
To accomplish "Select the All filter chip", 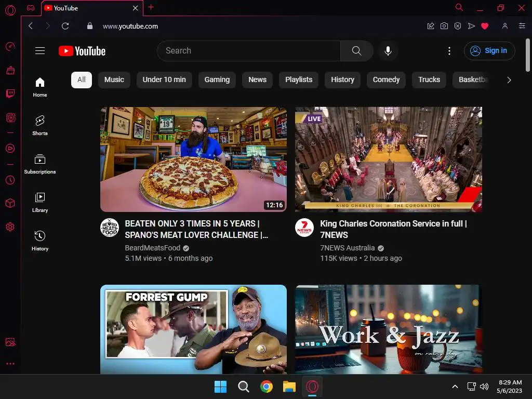I will [82, 79].
